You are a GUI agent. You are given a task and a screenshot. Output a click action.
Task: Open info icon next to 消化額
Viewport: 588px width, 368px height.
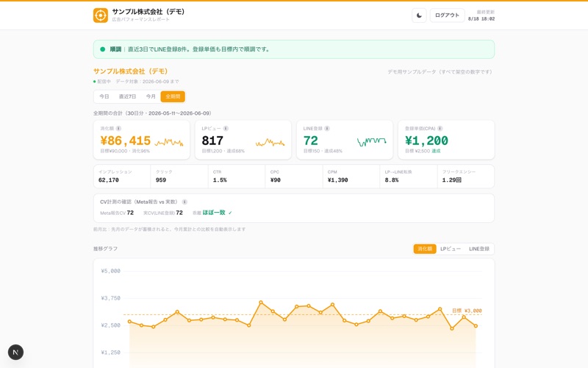tap(118, 128)
